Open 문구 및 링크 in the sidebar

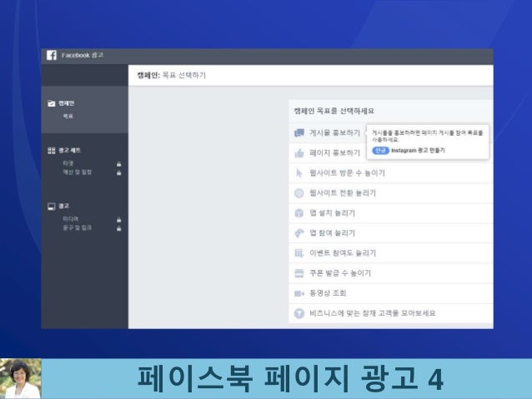tap(77, 227)
